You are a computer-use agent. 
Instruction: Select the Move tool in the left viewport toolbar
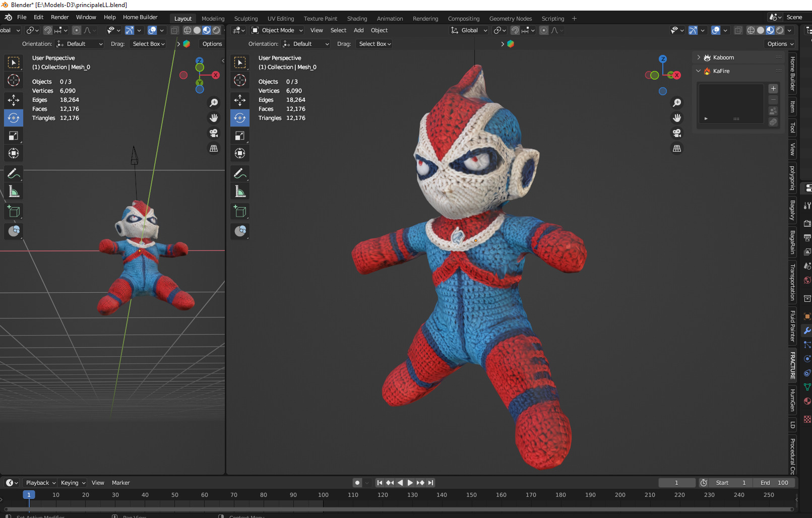click(x=14, y=100)
